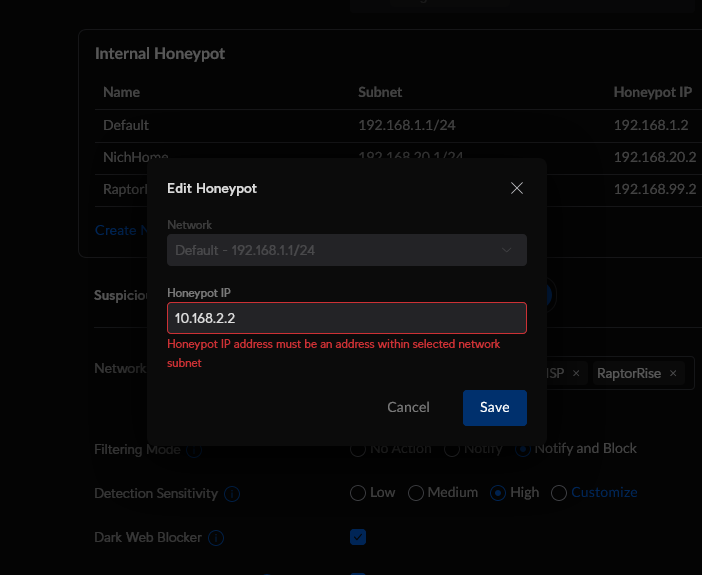Toggle the Dark Web Blocker checkbox
The width and height of the screenshot is (702, 575).
point(358,537)
